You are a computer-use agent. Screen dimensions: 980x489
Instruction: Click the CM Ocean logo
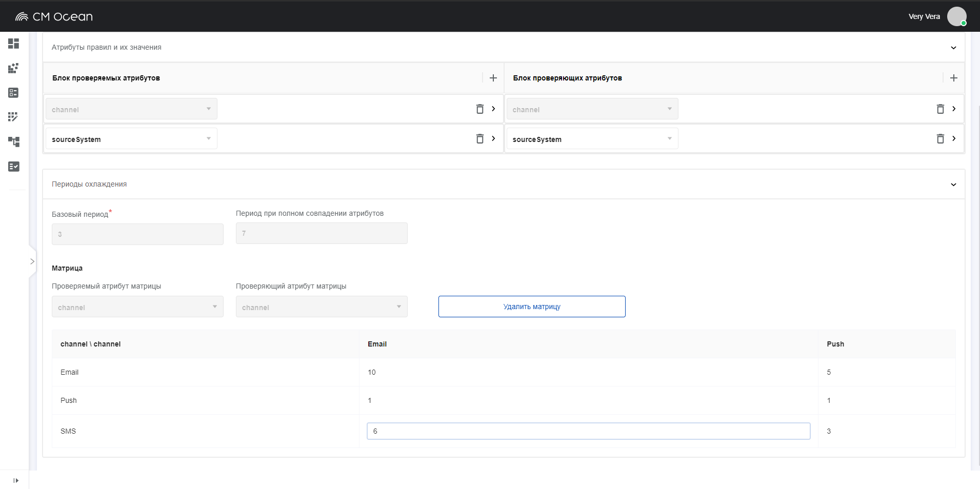[x=54, y=16]
